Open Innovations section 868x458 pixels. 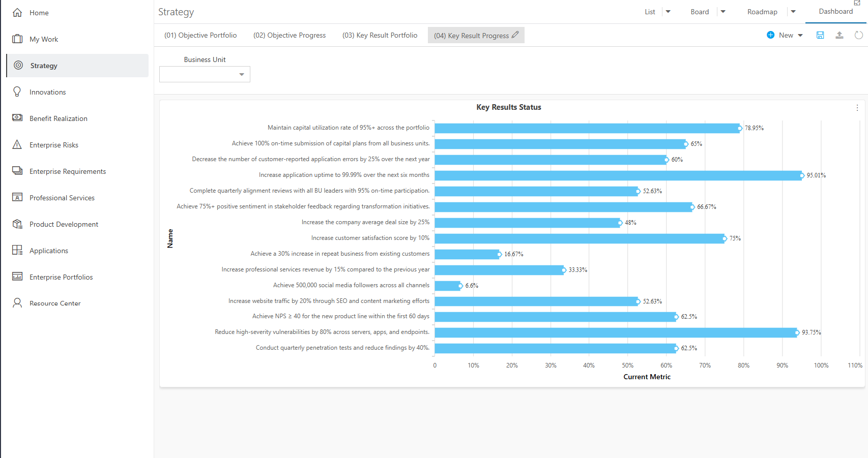pos(48,92)
